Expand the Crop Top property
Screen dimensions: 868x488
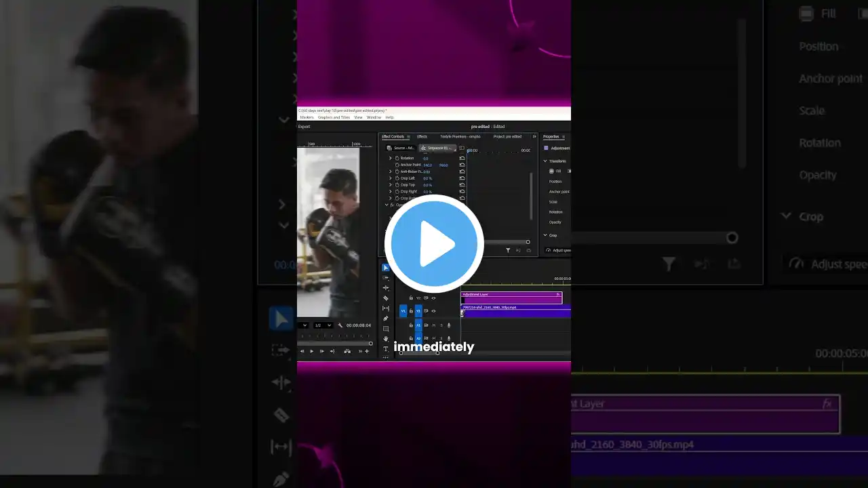click(391, 185)
